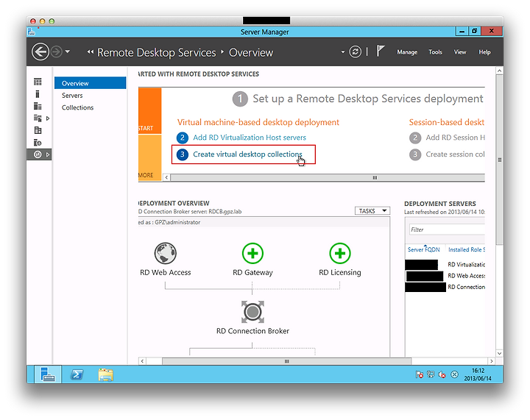Select the Dashboard sidebar icon
This screenshot has width=530, height=420.
(x=38, y=82)
